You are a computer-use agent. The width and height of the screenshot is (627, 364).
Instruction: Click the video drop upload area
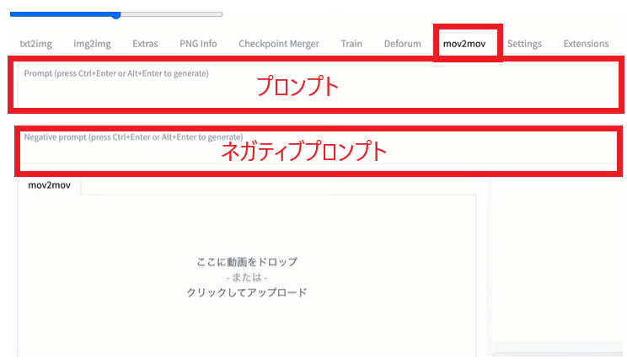[247, 276]
